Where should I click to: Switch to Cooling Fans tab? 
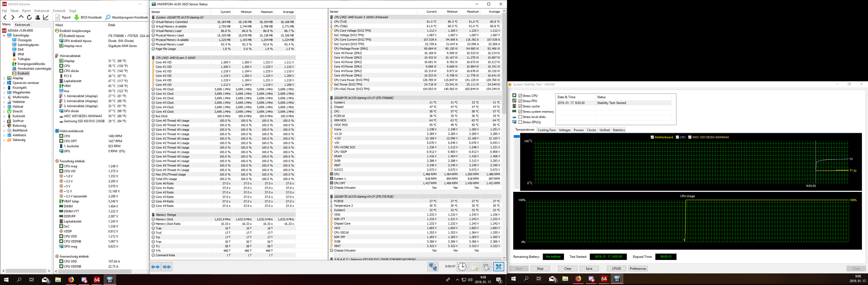tap(547, 130)
